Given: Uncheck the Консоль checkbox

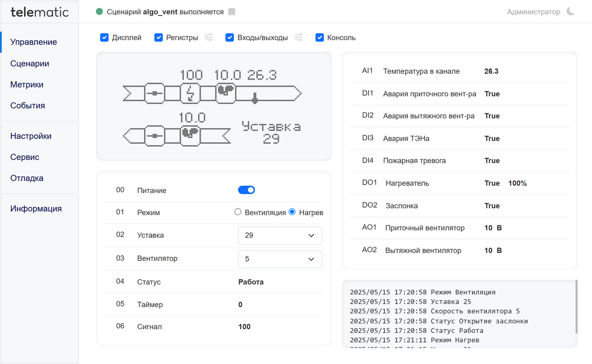Looking at the screenshot, I should [x=319, y=37].
